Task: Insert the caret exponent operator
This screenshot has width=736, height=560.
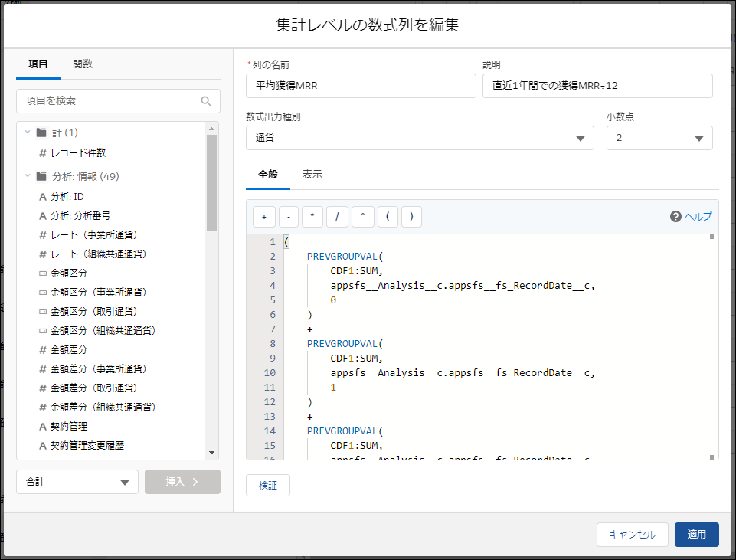Action: point(362,217)
